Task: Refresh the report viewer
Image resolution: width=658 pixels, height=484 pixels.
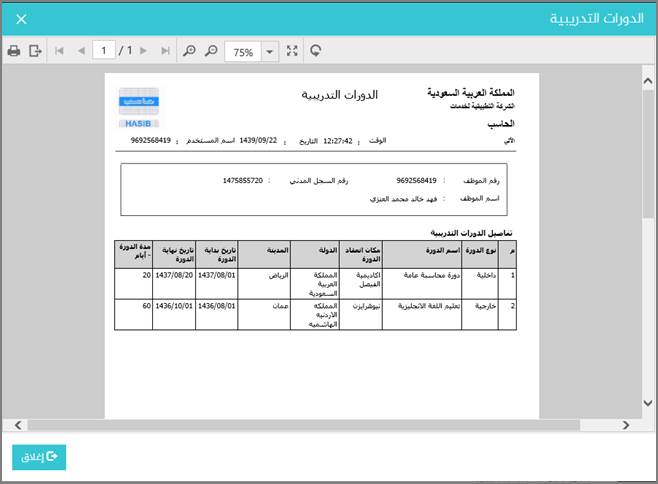Action: point(316,51)
